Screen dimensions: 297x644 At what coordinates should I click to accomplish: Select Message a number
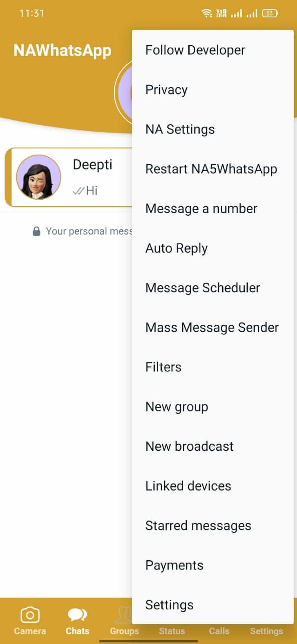pyautogui.click(x=212, y=208)
